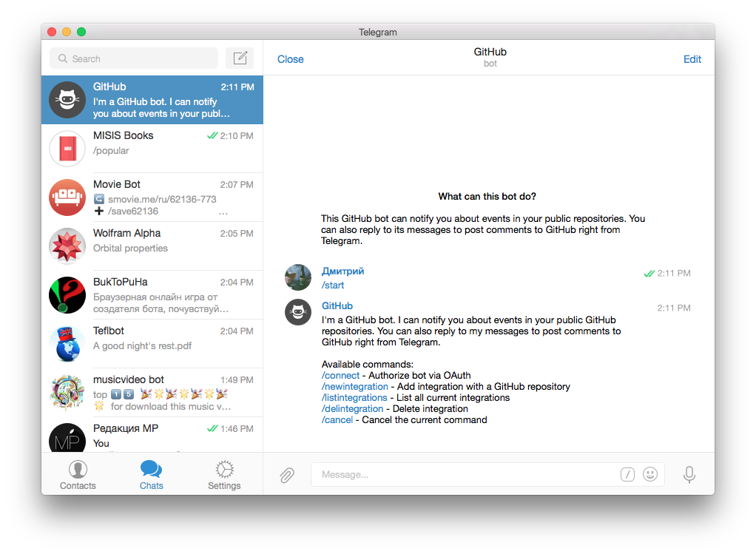Click the macOS green zoom window button
The width and height of the screenshot is (756, 554).
point(81,32)
